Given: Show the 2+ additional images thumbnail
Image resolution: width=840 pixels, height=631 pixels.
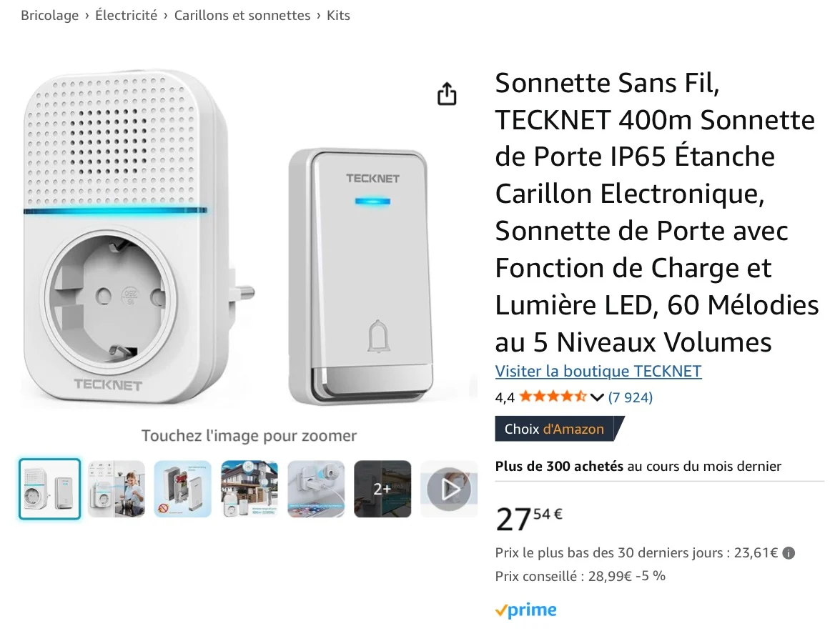Looking at the screenshot, I should pyautogui.click(x=382, y=489).
